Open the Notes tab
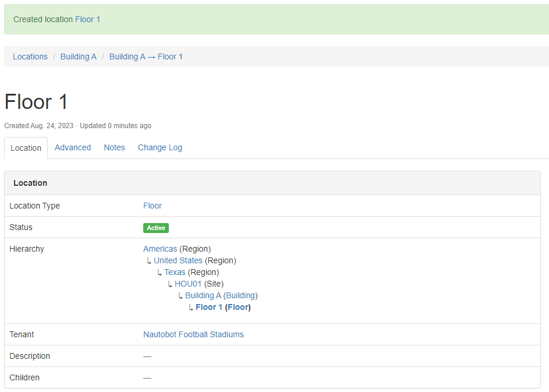The height and width of the screenshot is (392, 549). click(x=114, y=147)
